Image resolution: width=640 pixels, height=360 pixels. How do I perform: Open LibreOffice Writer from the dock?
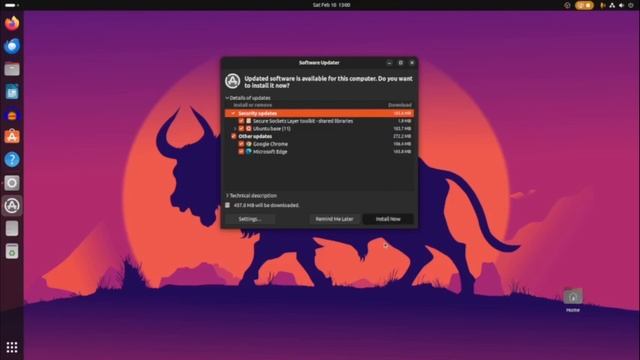click(12, 92)
